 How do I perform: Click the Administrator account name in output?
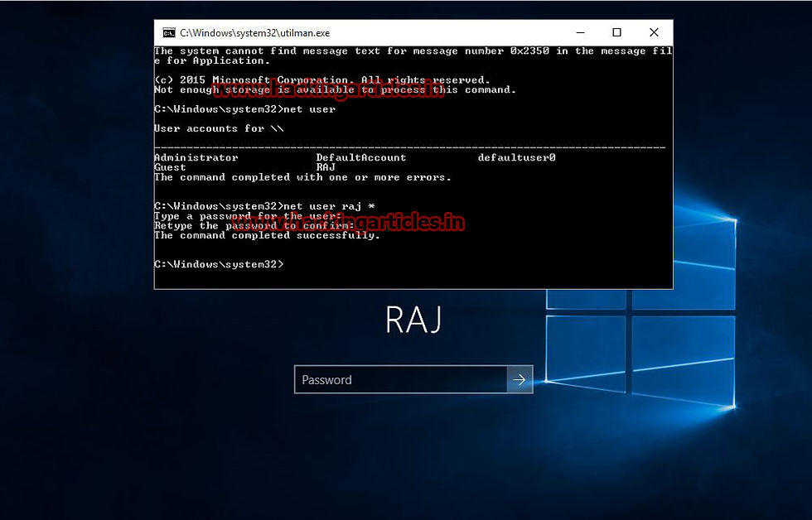[x=196, y=157]
